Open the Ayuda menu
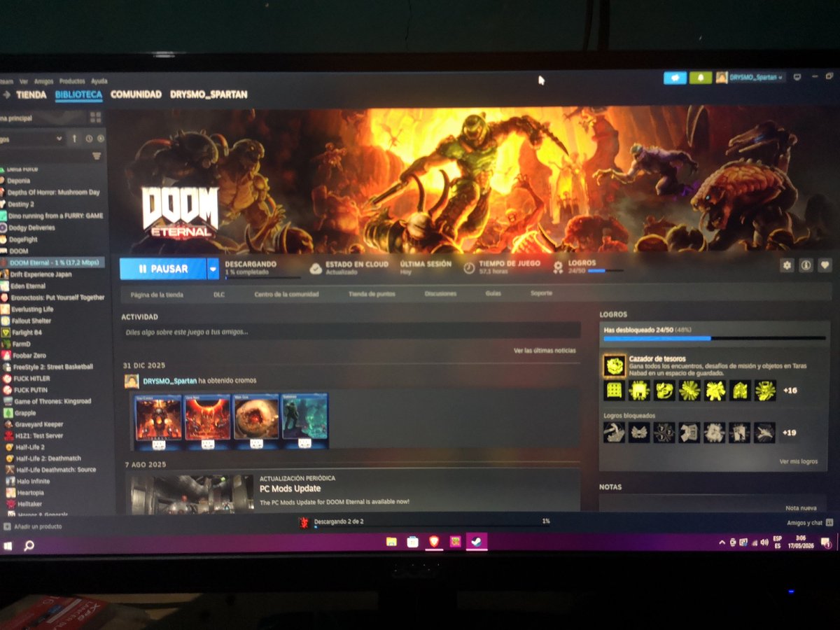 (99, 81)
